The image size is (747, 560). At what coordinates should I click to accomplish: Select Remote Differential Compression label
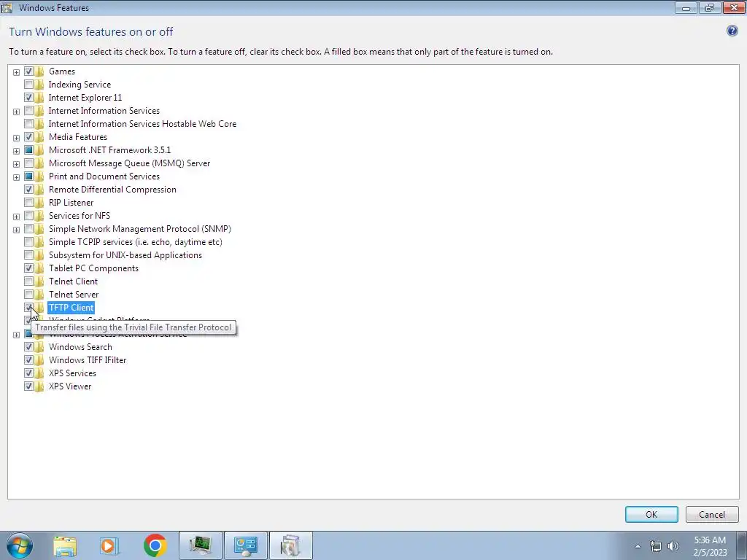click(112, 190)
